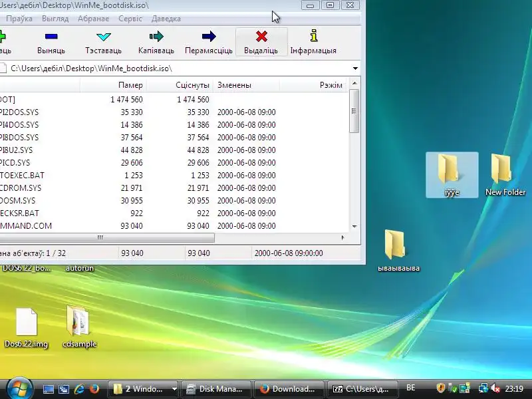Open the Абранае menu

[93, 19]
